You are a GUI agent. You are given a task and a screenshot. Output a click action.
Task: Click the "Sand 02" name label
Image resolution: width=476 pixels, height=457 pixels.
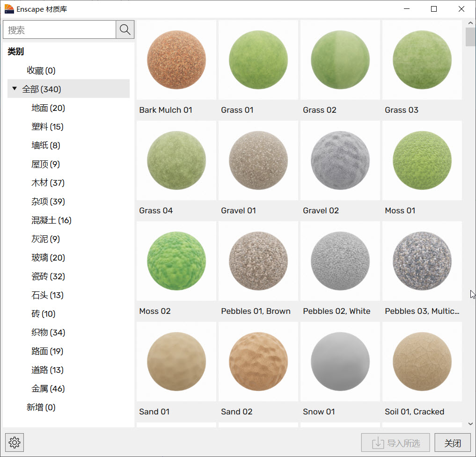[237, 412]
